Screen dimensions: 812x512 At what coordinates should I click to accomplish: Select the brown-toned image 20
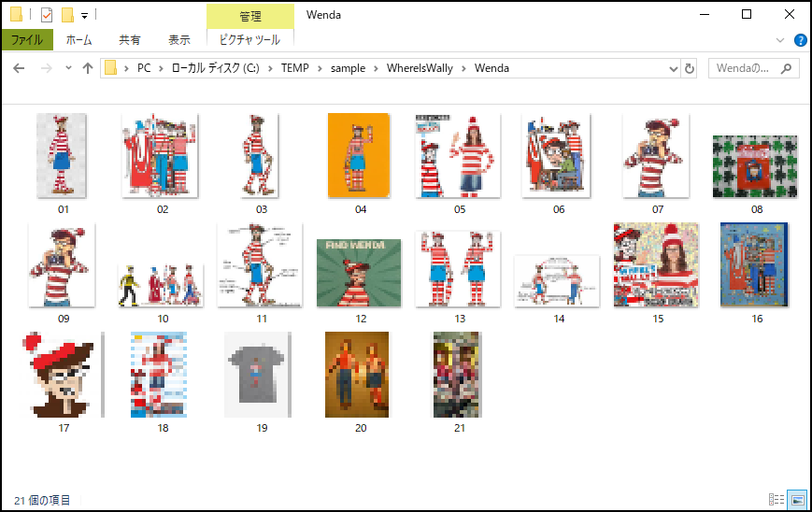click(357, 375)
